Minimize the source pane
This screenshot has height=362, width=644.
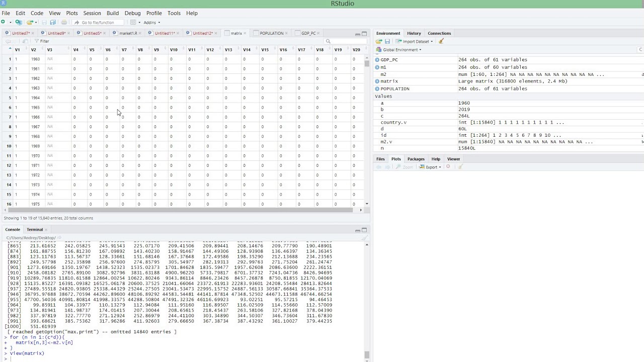(x=358, y=34)
